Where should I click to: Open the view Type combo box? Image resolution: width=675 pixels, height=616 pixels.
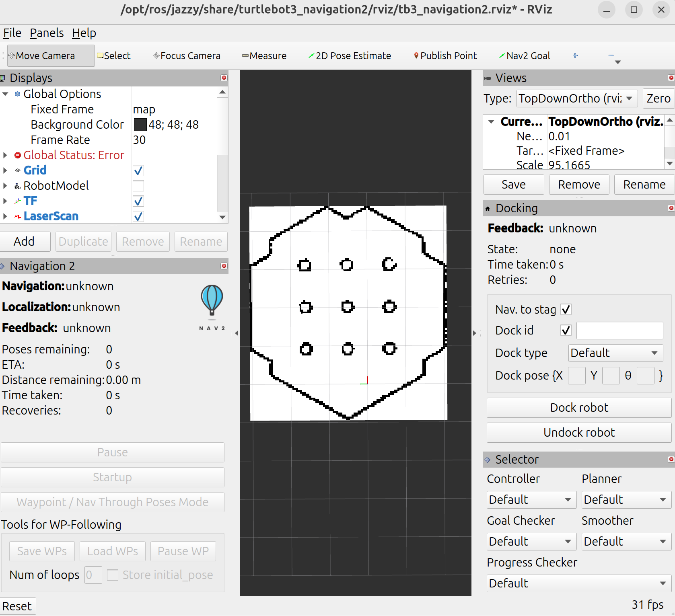click(x=577, y=99)
